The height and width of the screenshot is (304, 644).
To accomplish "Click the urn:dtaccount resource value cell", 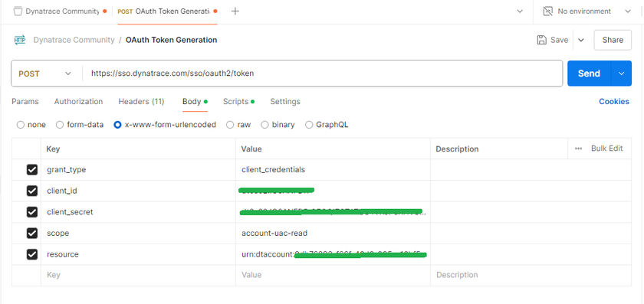I will 333,254.
